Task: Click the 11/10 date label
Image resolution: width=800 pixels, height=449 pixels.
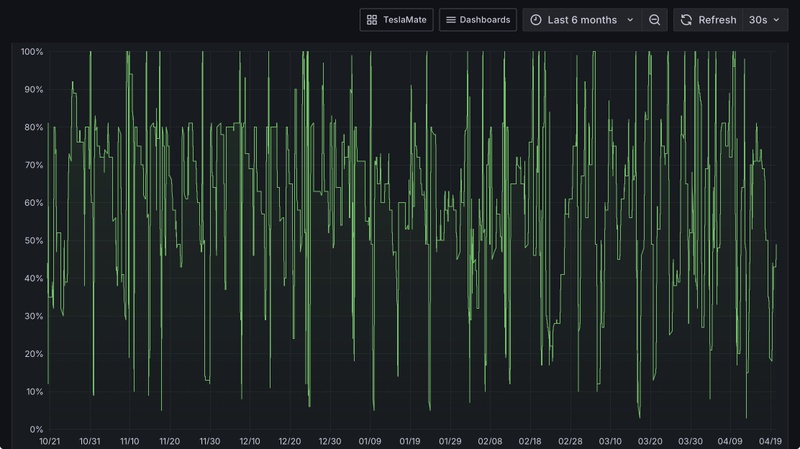Action: click(x=130, y=441)
